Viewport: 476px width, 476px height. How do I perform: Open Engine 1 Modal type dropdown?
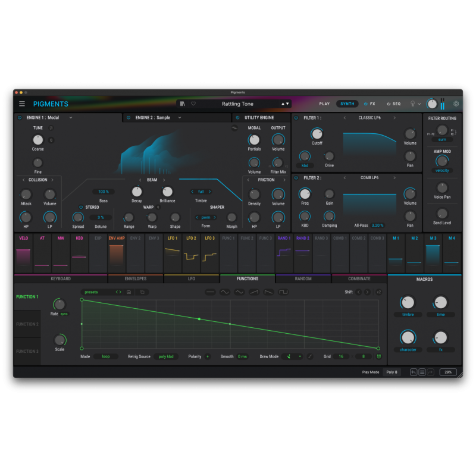pyautogui.click(x=71, y=117)
